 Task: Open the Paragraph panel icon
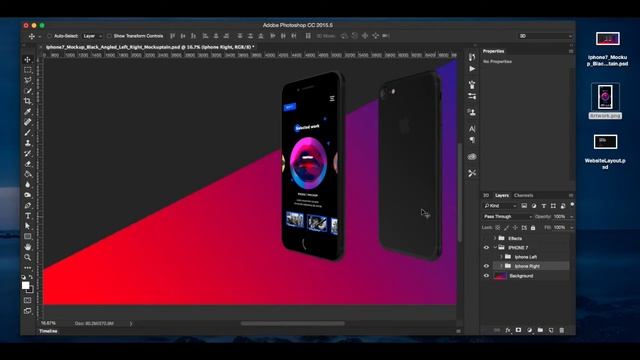pos(472,140)
